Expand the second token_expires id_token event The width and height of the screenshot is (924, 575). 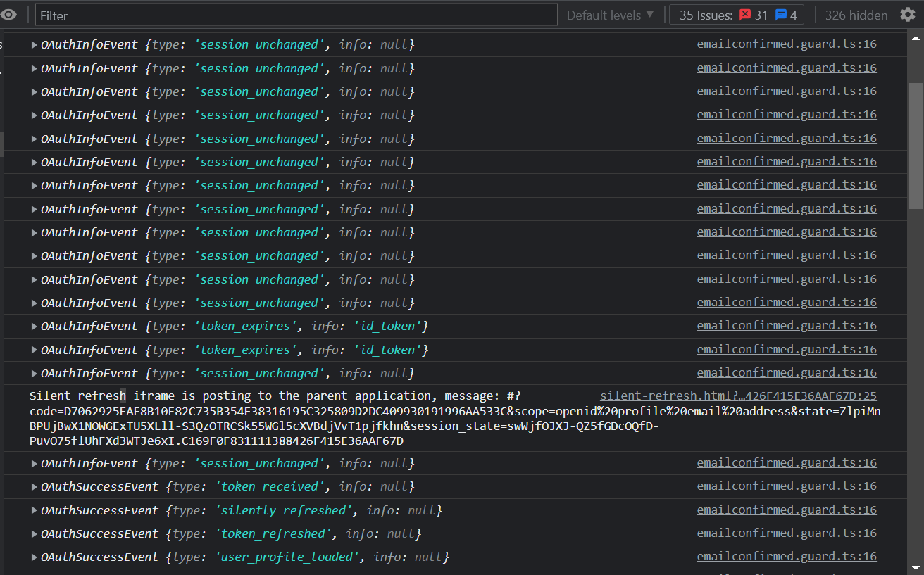[x=33, y=349]
